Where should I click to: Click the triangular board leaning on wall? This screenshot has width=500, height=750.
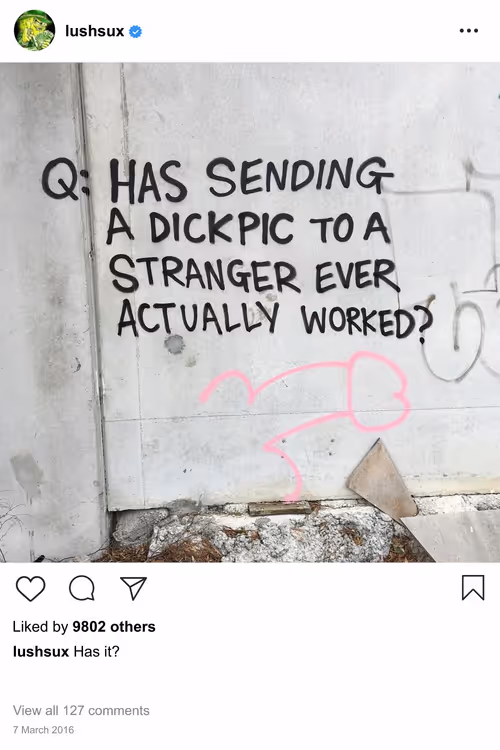(380, 481)
